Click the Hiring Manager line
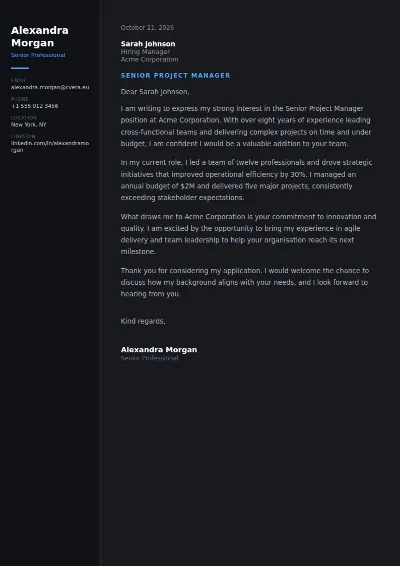The image size is (400, 566). [145, 52]
